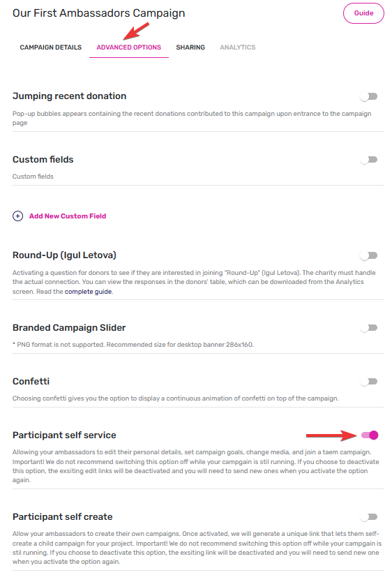
Task: Click the plus circle icon for custom fields
Action: pyautogui.click(x=17, y=216)
